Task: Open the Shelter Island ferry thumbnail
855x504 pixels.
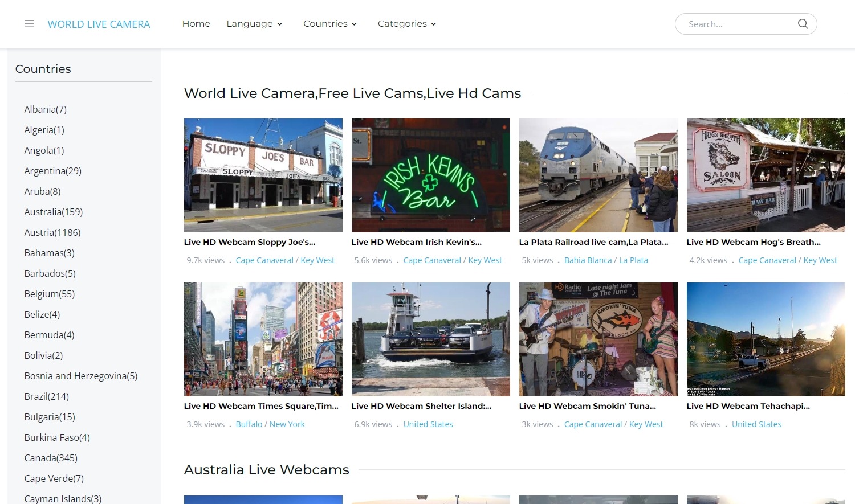Action: pyautogui.click(x=430, y=339)
